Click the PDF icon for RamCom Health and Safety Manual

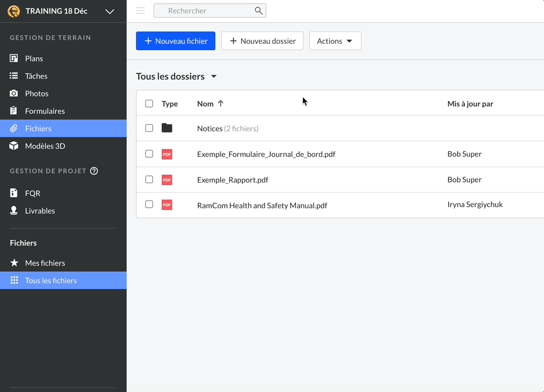tap(167, 205)
